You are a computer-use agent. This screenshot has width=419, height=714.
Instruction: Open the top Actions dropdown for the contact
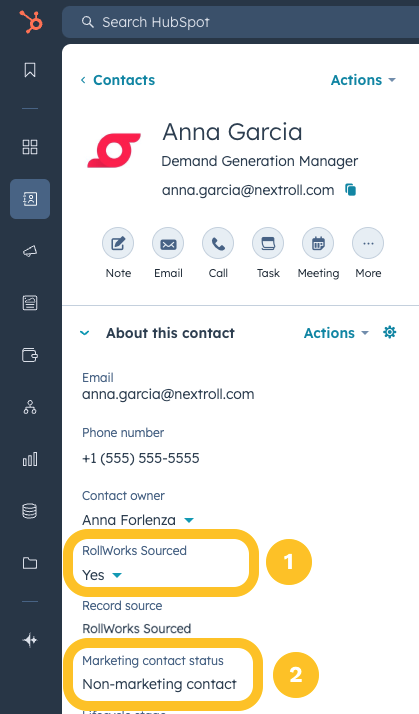tap(363, 80)
